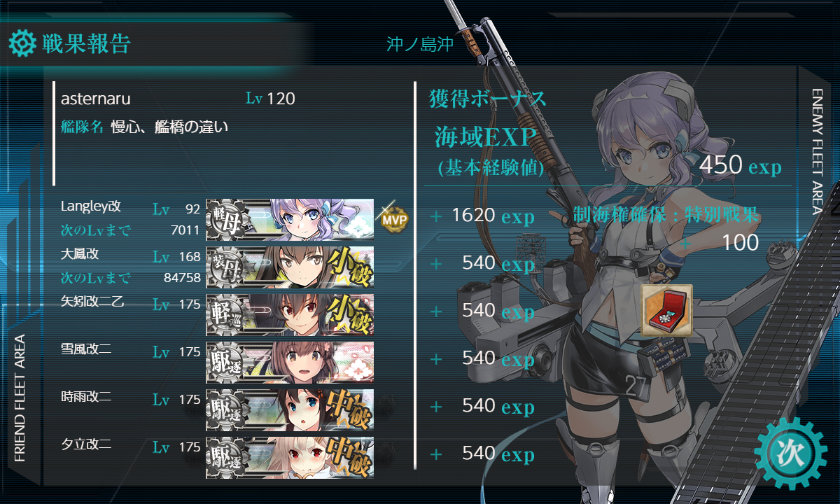Click the ENEMY FLEET AREA side tab
The height and width of the screenshot is (504, 840).
(817, 150)
